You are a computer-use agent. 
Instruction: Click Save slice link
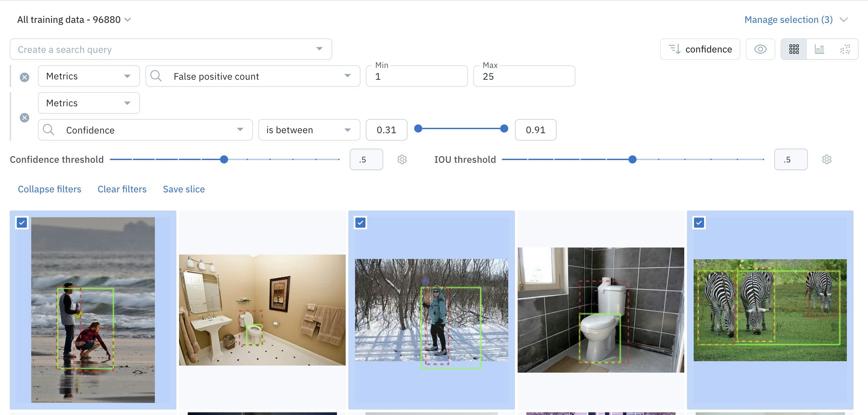pyautogui.click(x=184, y=189)
